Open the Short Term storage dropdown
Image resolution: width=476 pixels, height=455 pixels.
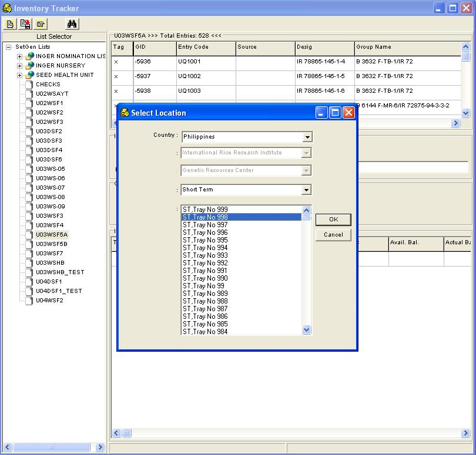click(x=306, y=190)
